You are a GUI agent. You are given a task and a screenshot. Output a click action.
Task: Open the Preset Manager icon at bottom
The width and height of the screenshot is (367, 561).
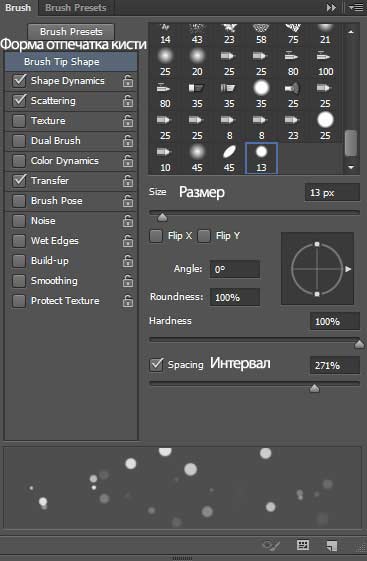[x=303, y=545]
